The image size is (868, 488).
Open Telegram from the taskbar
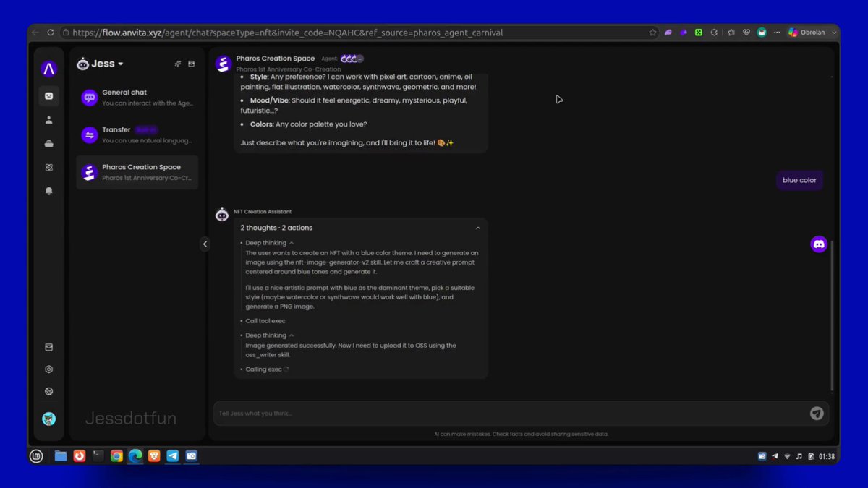pyautogui.click(x=173, y=455)
